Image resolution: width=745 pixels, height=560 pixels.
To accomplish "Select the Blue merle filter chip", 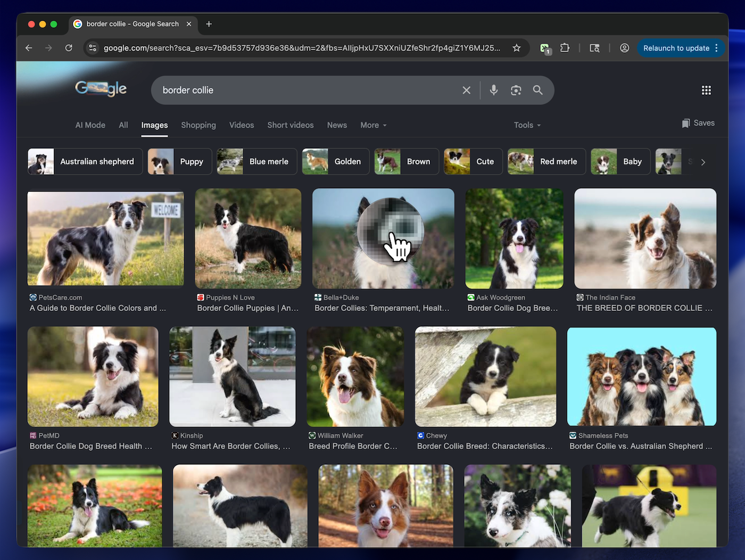I will pos(257,162).
